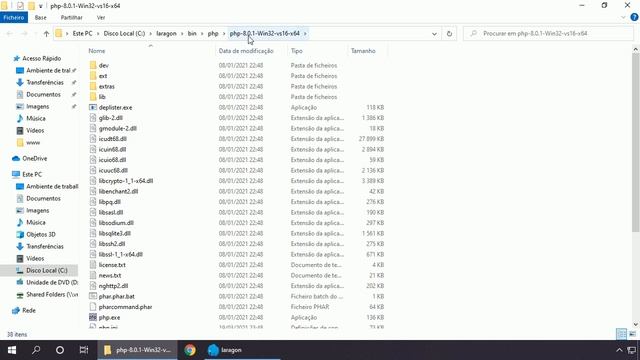Open the Ficheiro tab
640x360 pixels.
pyautogui.click(x=14, y=18)
